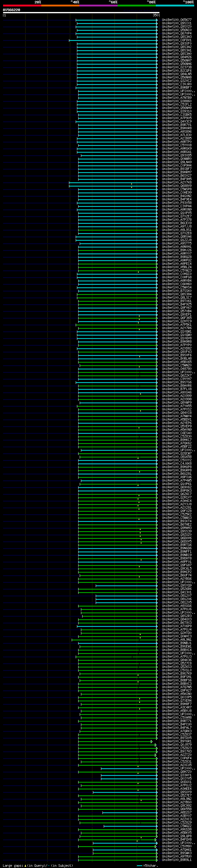The height and width of the screenshot is (868, 197).
Task: Select the label UniRef100_Q9SYQ9
Action: [x=177, y=586]
